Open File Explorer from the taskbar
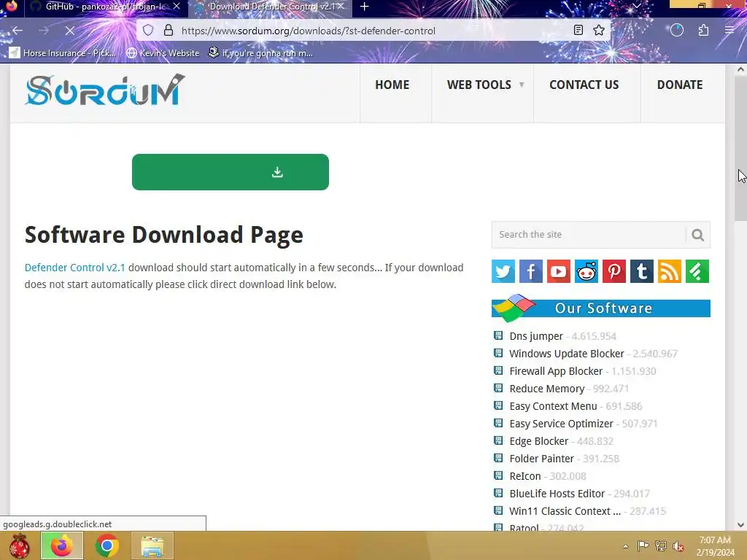Screen dimensions: 747x560 152,545
